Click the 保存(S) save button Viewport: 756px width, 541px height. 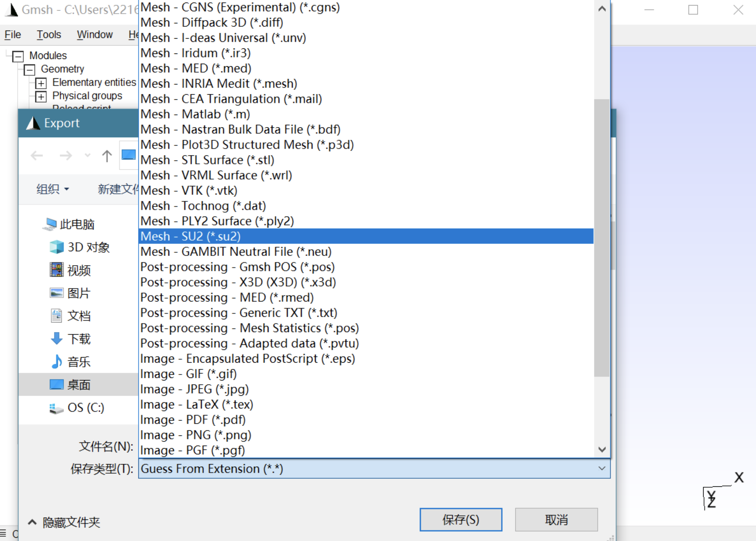(x=461, y=520)
